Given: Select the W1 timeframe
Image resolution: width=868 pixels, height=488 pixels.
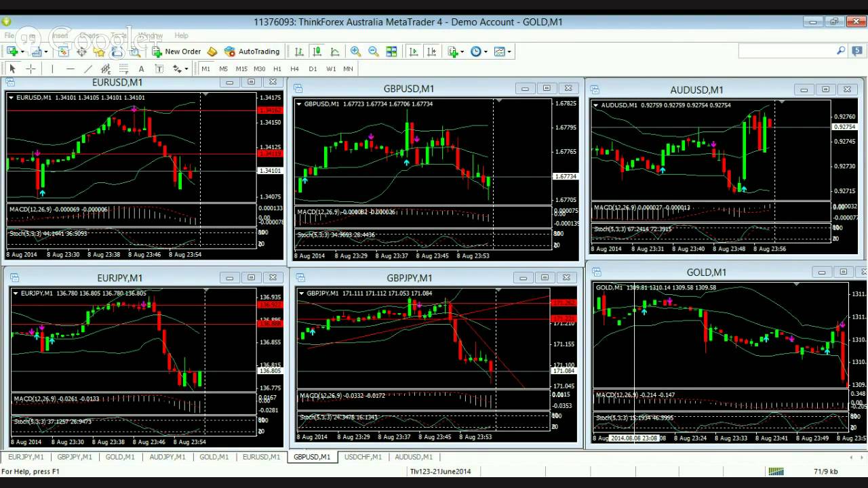Looking at the screenshot, I should [331, 68].
